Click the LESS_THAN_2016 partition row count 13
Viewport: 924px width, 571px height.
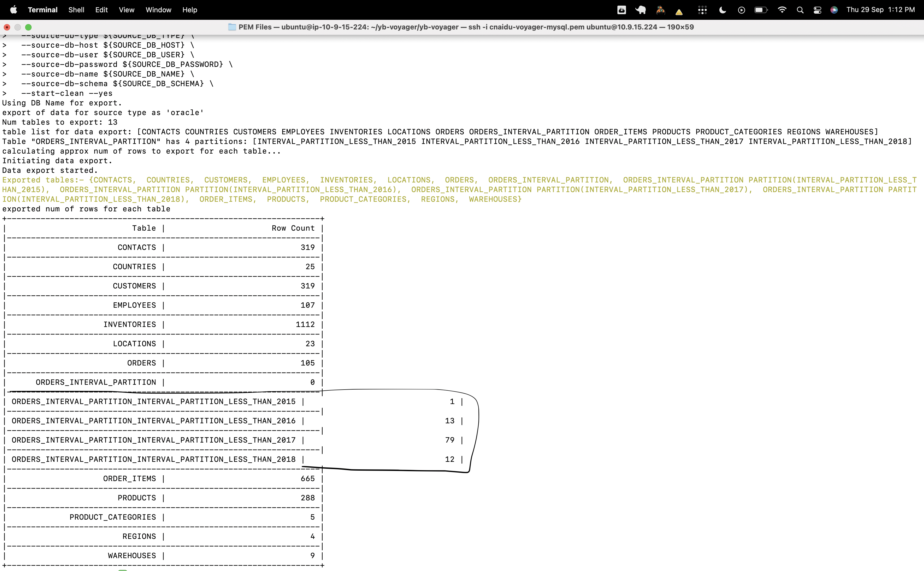[x=449, y=421]
